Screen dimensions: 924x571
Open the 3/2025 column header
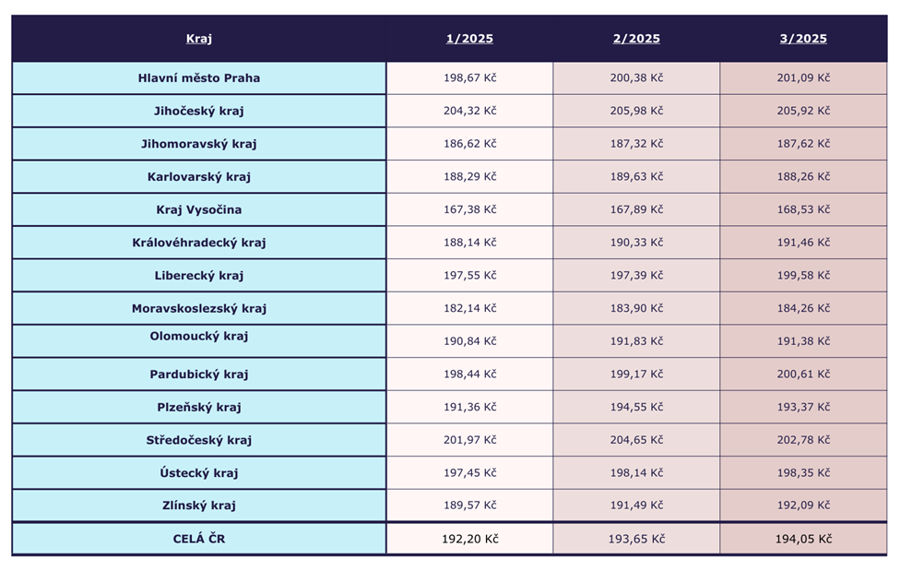tap(803, 39)
